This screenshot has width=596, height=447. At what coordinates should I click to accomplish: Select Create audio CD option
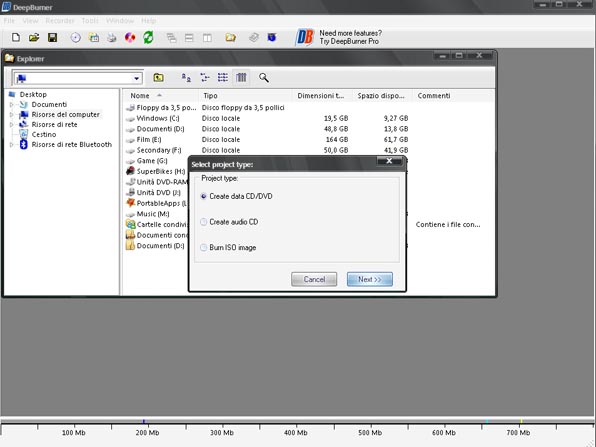click(229, 222)
